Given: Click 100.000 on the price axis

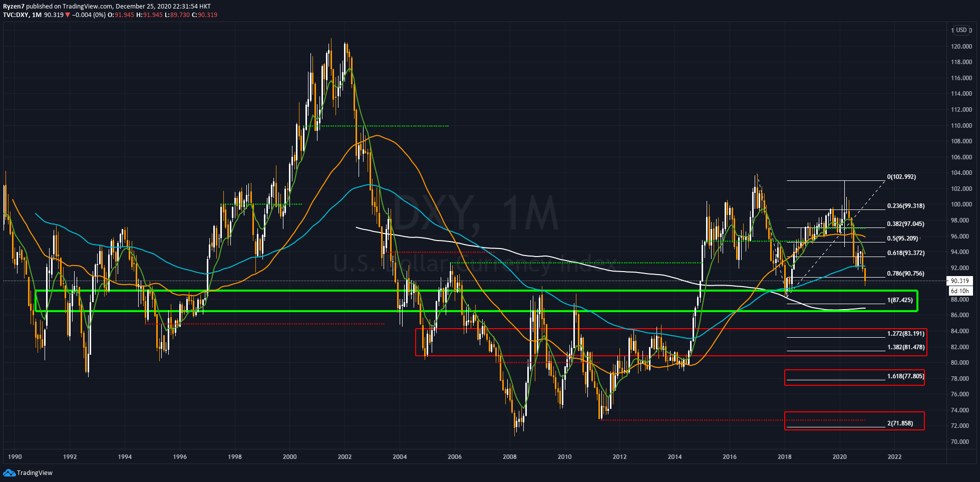Looking at the screenshot, I should click(961, 204).
